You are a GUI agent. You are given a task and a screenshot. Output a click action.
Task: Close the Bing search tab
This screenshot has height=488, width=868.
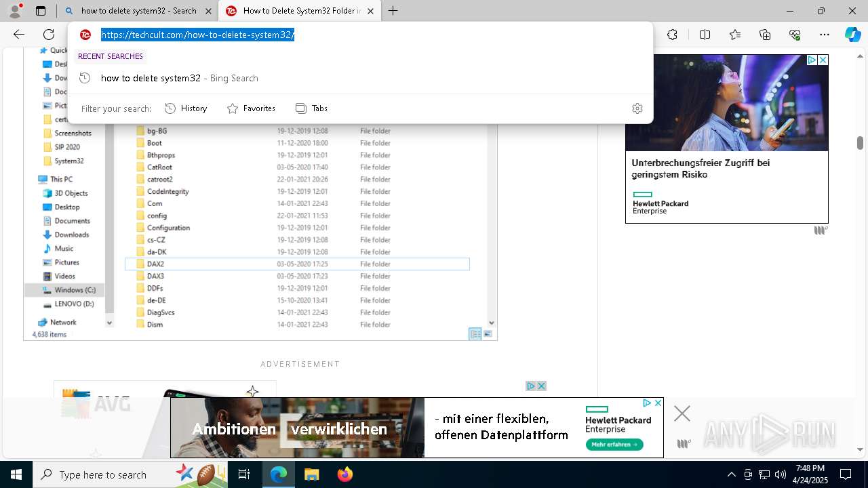point(208,11)
